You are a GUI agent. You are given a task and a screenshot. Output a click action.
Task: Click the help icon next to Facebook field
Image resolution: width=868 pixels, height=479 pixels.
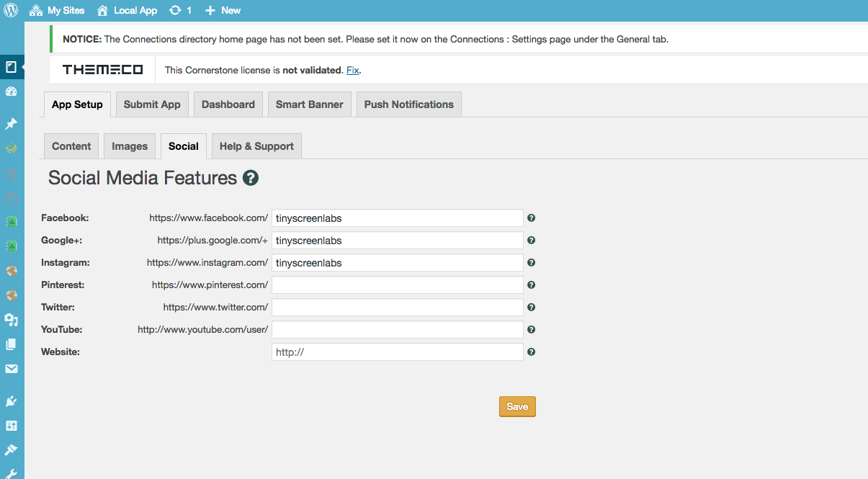click(x=532, y=218)
